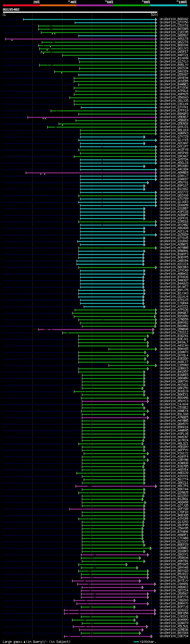Select the UniRef100_Q1PK31 label
The width and height of the screenshot is (190, 644).
point(174,218)
